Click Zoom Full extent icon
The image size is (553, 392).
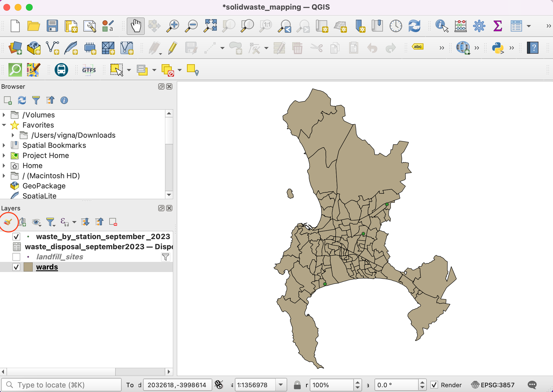point(210,26)
